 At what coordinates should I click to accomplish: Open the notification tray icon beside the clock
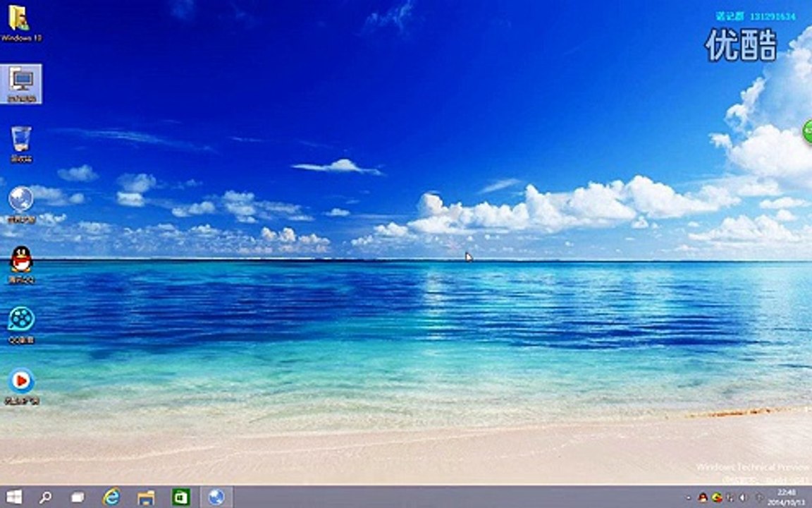pyautogui.click(x=758, y=497)
